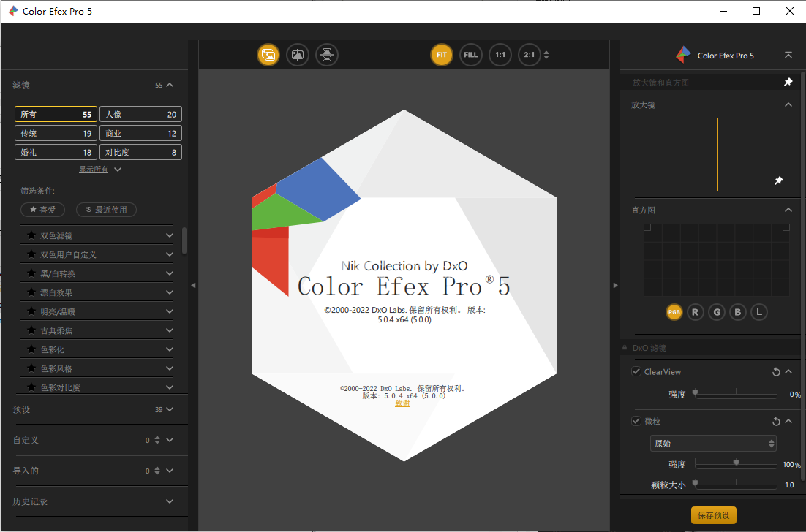The width and height of the screenshot is (806, 532).
Task: Click the Color Efex Pro 5 logo
Action: pyautogui.click(x=683, y=55)
